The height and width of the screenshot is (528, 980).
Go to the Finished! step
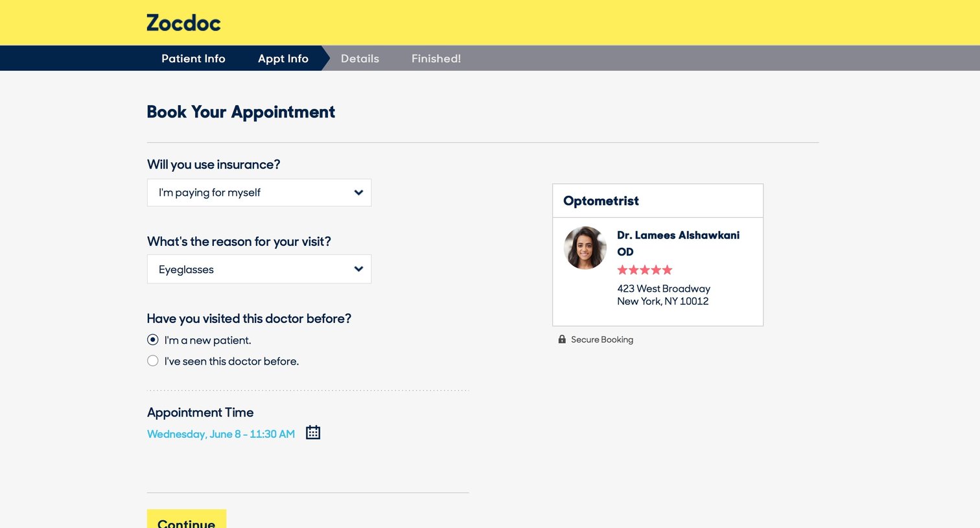(x=436, y=58)
